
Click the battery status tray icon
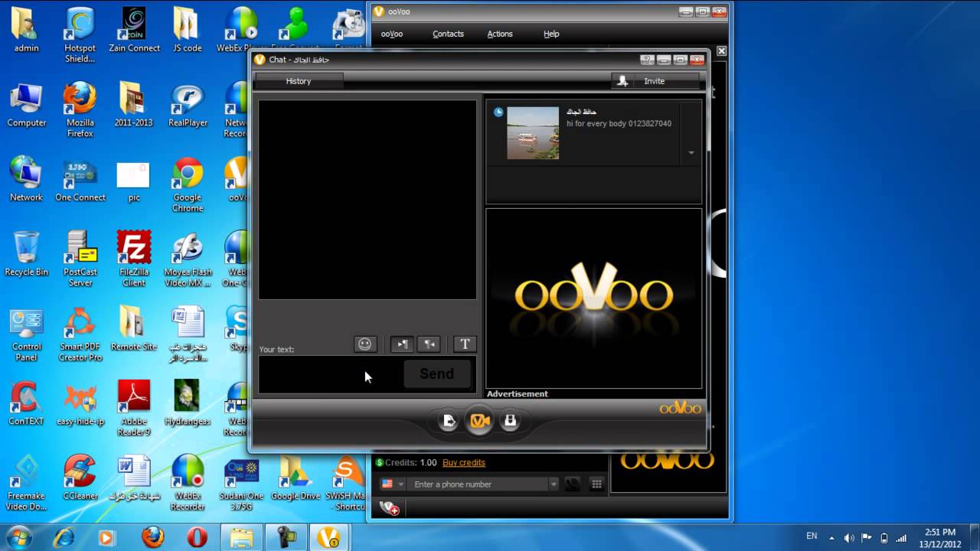(884, 537)
